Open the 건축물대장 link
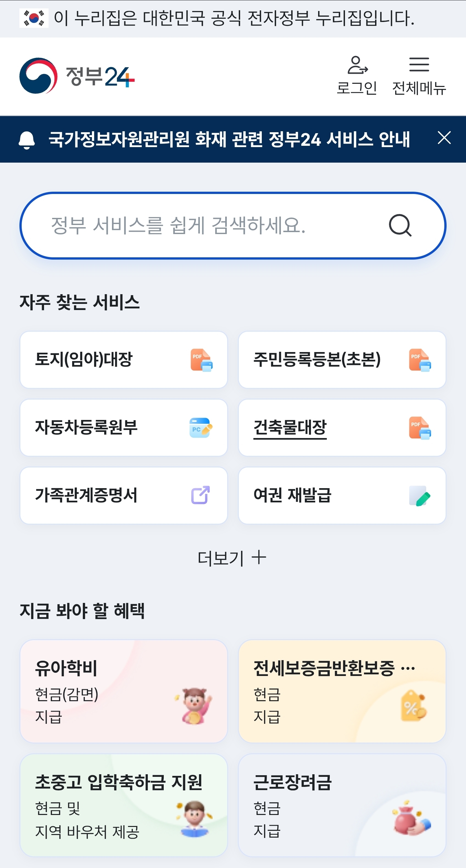Viewport: 466px width, 868px height. (290, 427)
